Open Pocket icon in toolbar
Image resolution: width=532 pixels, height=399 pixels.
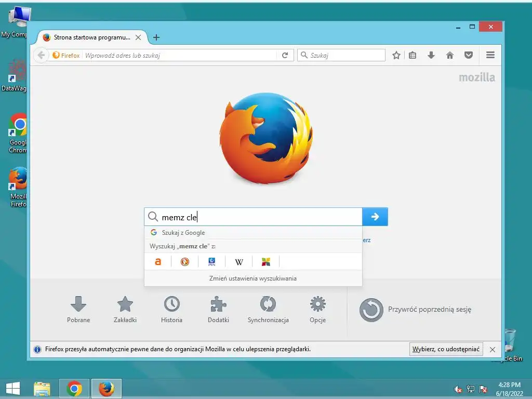469,55
